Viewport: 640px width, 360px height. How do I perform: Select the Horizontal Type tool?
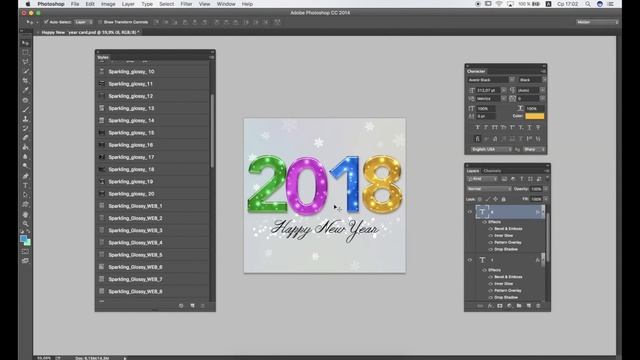click(25, 186)
